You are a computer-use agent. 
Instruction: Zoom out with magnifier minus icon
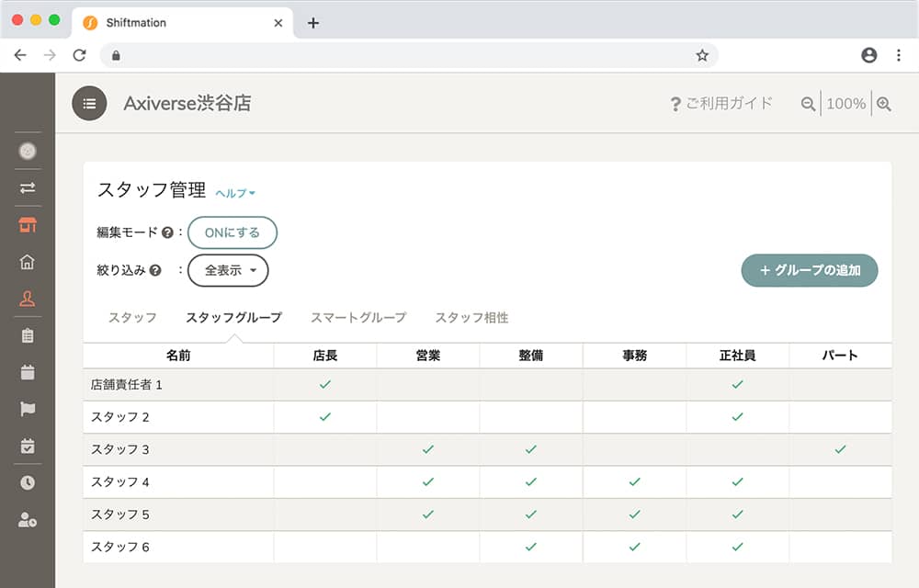pos(808,104)
